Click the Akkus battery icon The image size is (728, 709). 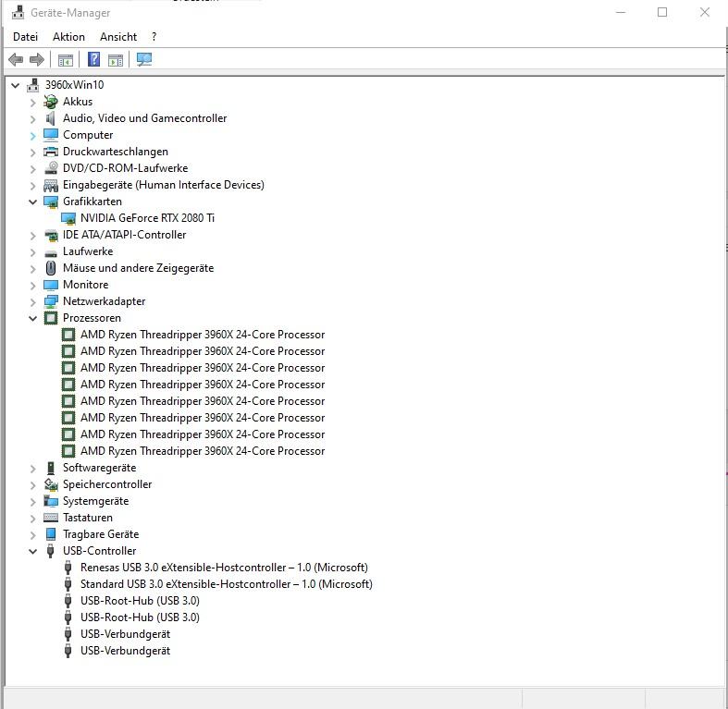pos(51,102)
